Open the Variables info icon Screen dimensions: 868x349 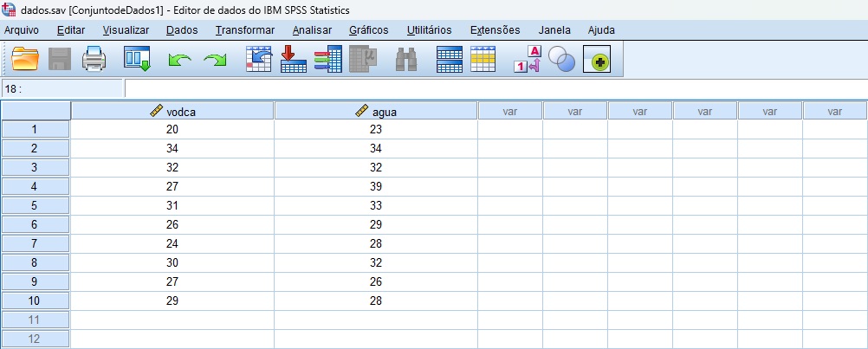pyautogui.click(x=327, y=59)
